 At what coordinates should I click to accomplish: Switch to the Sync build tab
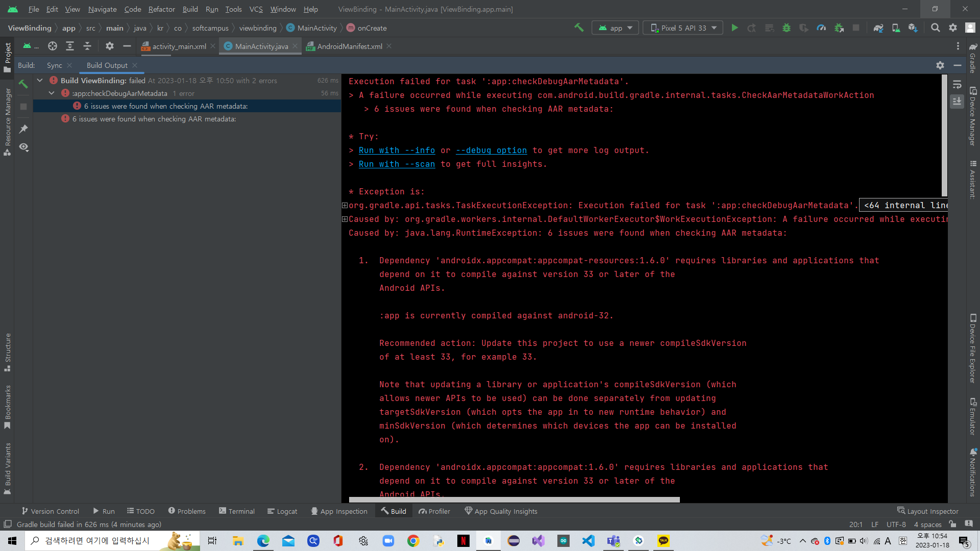click(x=54, y=65)
